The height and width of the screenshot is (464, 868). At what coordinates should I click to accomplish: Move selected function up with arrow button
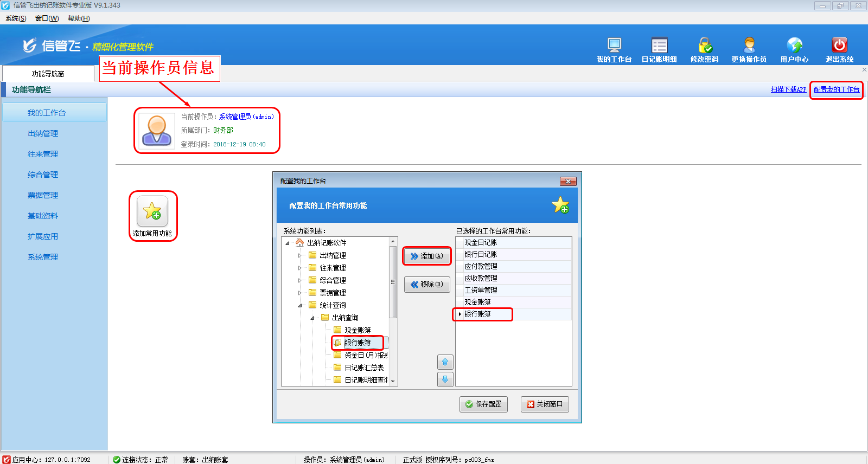pos(445,362)
